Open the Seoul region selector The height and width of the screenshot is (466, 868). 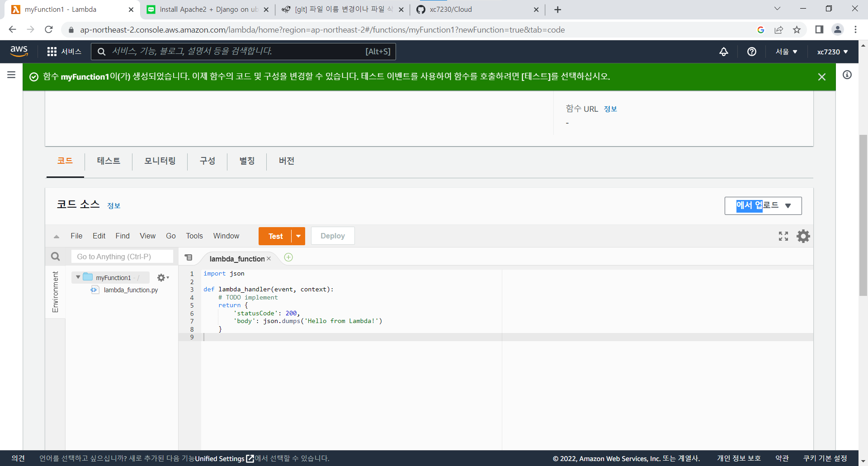(787, 52)
